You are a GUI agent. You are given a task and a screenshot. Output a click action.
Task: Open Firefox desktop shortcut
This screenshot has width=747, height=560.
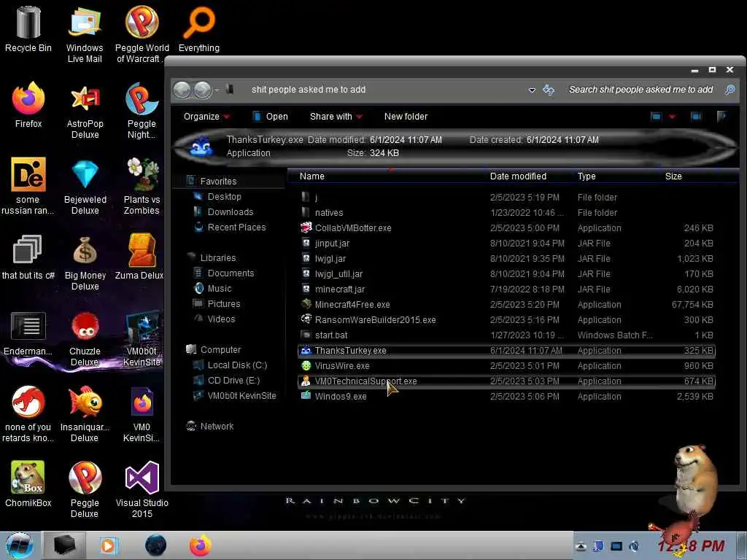point(28,105)
